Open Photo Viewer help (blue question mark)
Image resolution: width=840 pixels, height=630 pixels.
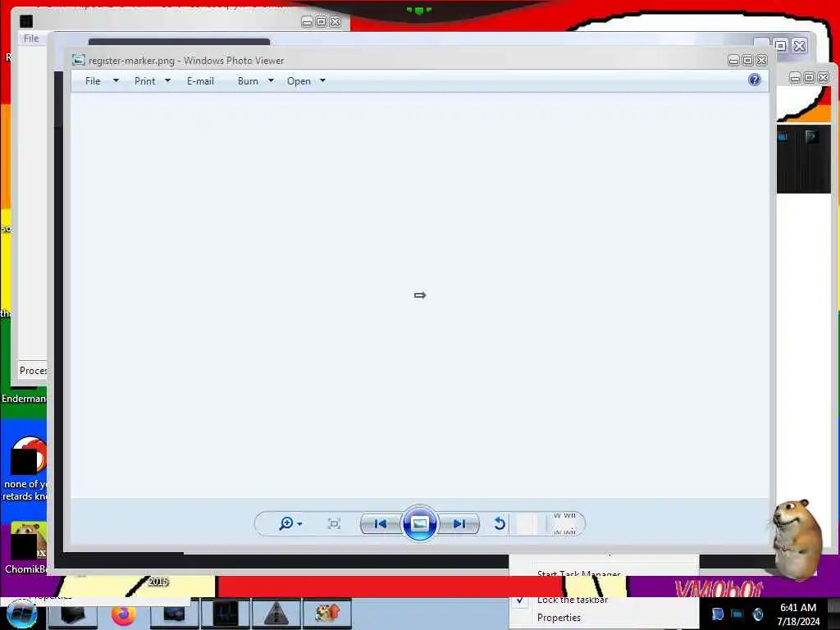755,80
